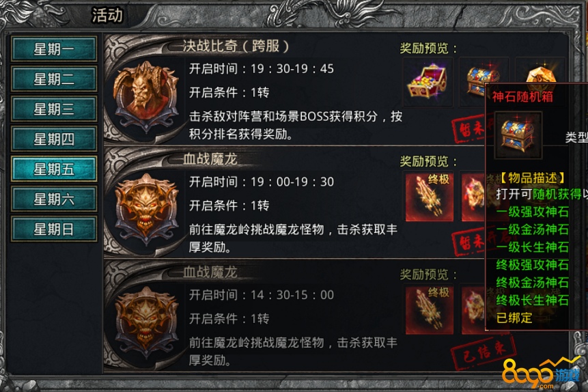Click the 已结束 stamp on the 14:30 event
The width and height of the screenshot is (588, 392).
483,352
